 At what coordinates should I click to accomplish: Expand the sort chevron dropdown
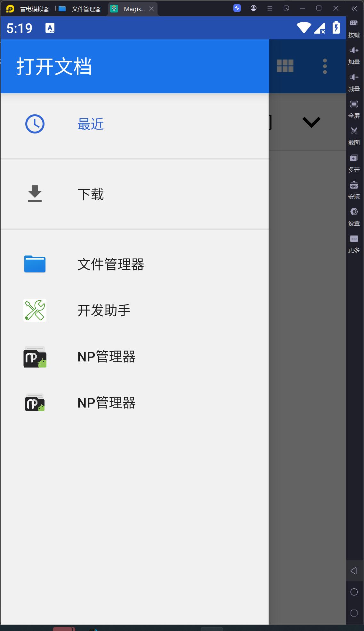(311, 122)
